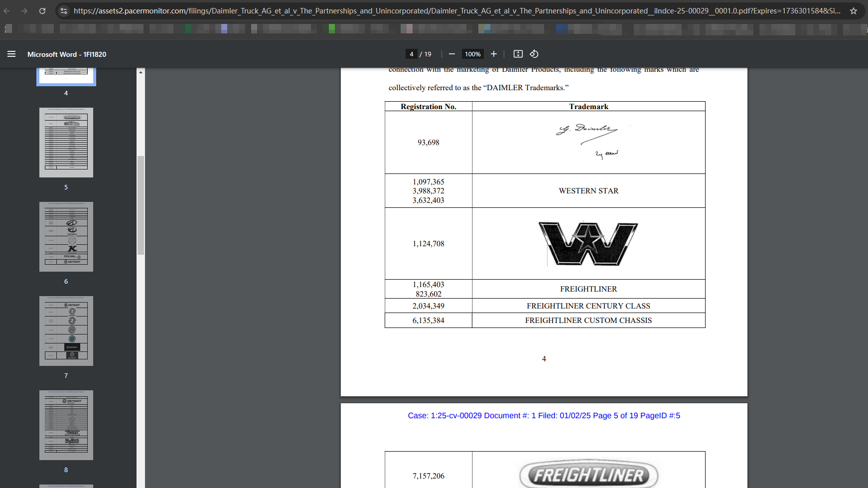868x488 pixels.
Task: Click the current page number field in the toolbar
Action: pyautogui.click(x=412, y=54)
